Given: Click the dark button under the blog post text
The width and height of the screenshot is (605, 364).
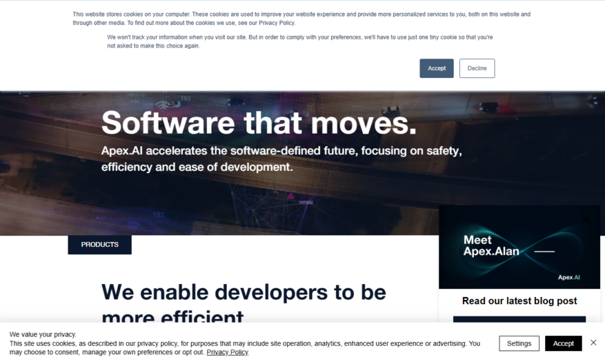Looking at the screenshot, I should tap(519, 319).
